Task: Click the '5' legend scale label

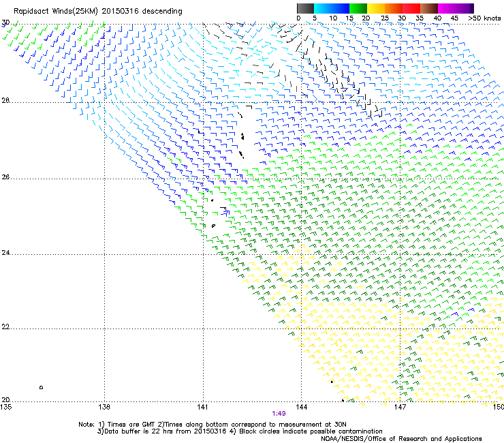Action: [x=315, y=18]
